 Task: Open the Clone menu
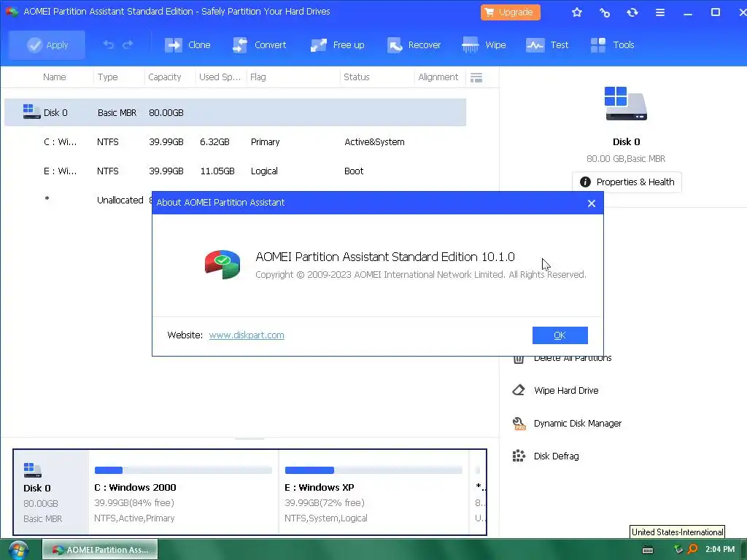[x=187, y=44]
